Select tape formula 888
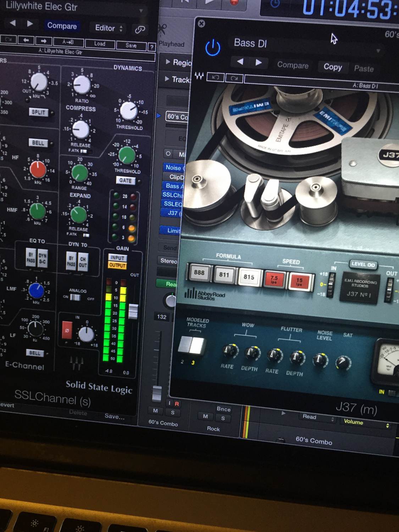 tap(199, 272)
